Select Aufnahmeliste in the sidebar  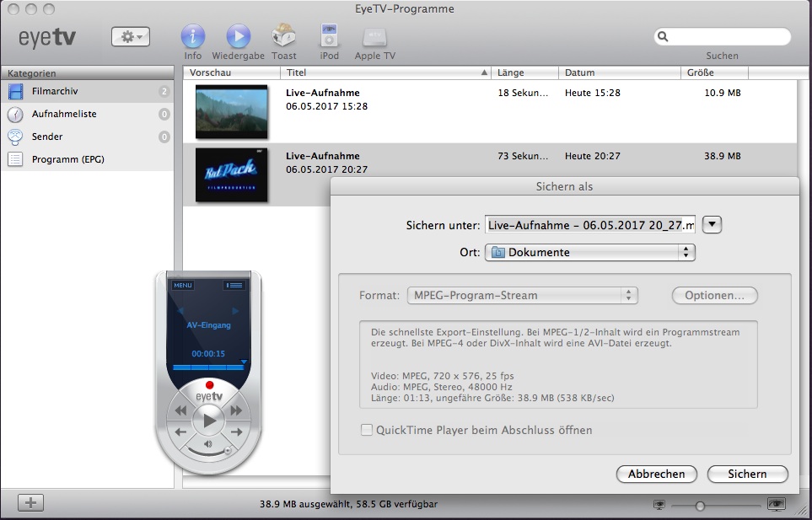[x=88, y=115]
